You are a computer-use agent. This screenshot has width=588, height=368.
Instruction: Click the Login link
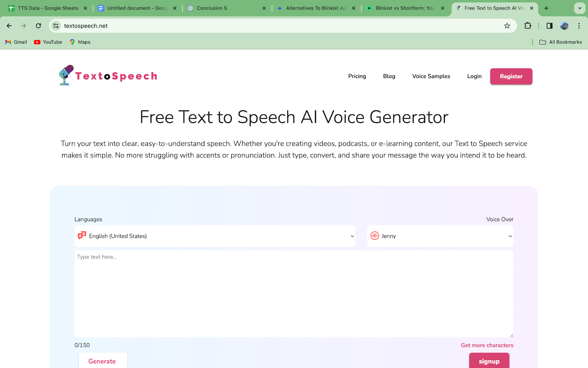(x=474, y=76)
